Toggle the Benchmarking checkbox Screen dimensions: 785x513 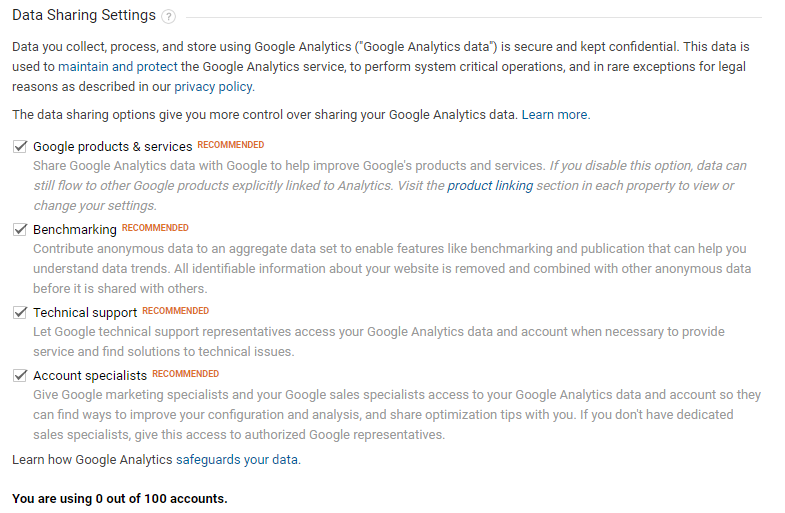pyautogui.click(x=20, y=229)
